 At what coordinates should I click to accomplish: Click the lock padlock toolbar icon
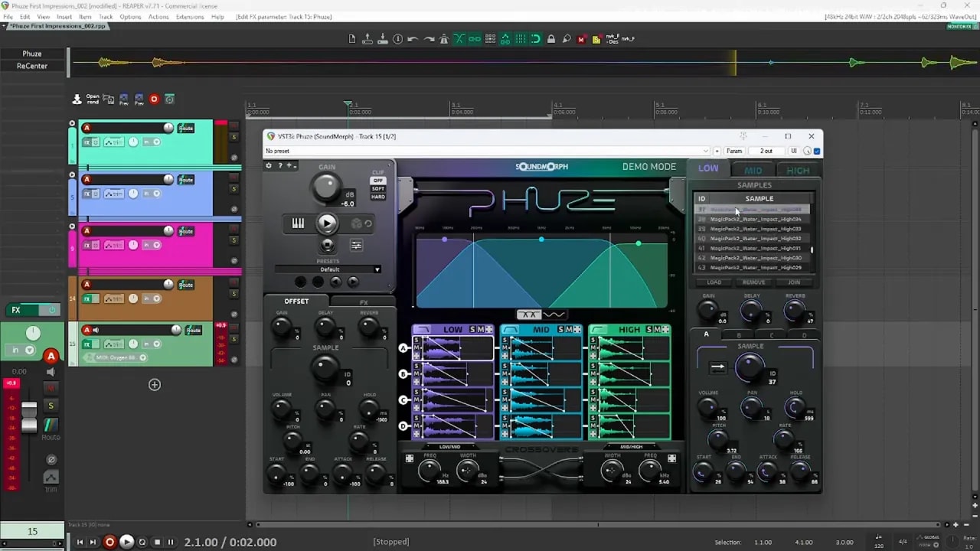(551, 39)
